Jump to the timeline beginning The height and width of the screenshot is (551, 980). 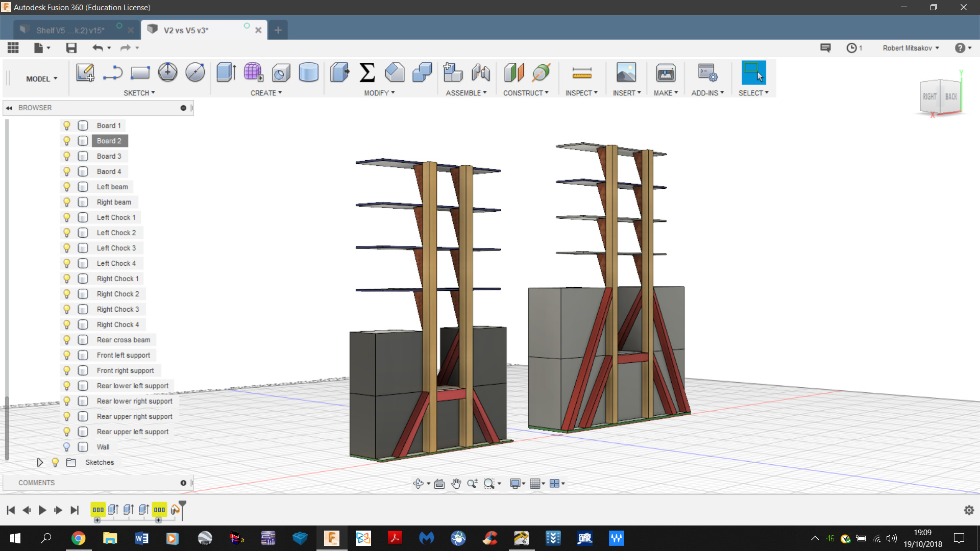[x=11, y=510]
